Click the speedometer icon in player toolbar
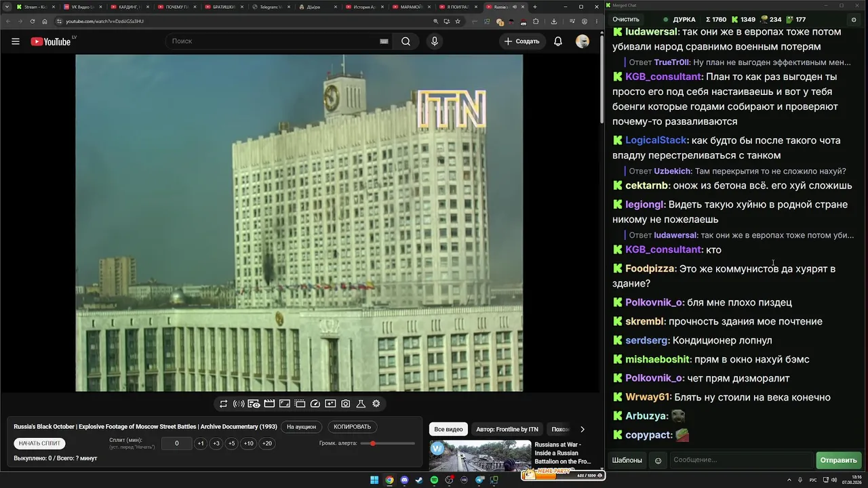This screenshot has height=488, width=868. [x=315, y=404]
